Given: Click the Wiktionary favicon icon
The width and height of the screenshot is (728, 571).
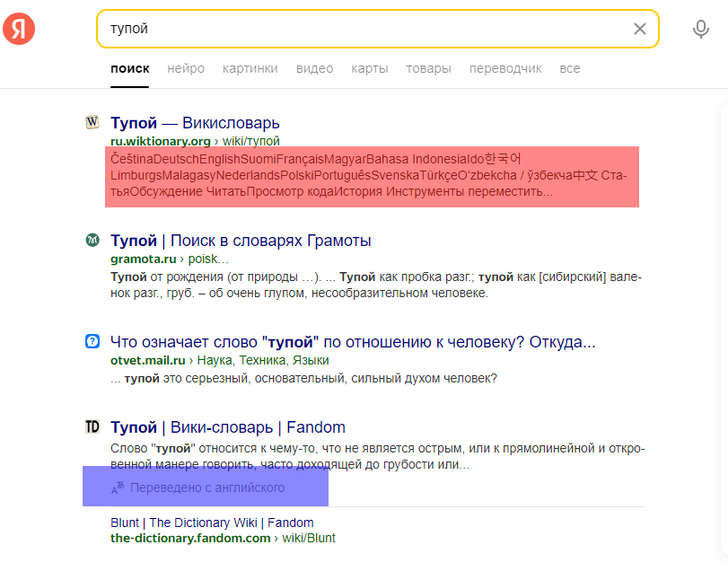Looking at the screenshot, I should [x=92, y=122].
